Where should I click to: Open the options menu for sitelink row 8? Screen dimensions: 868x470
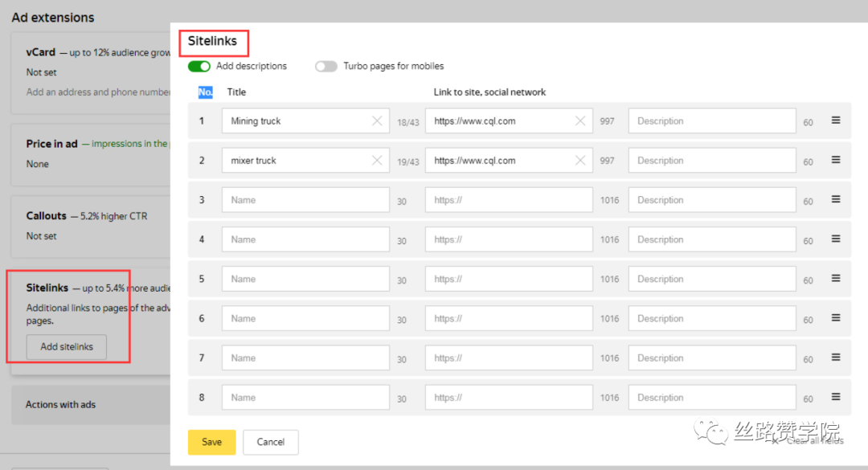click(835, 397)
